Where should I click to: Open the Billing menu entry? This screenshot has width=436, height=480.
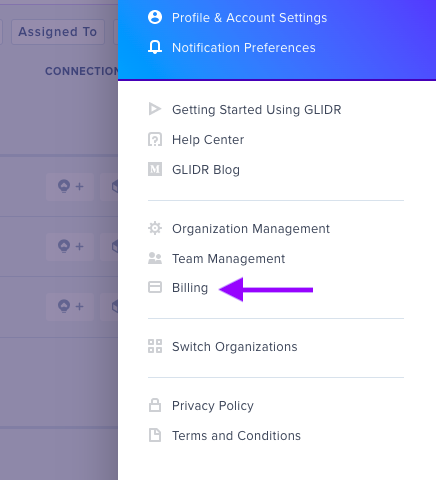pos(190,287)
